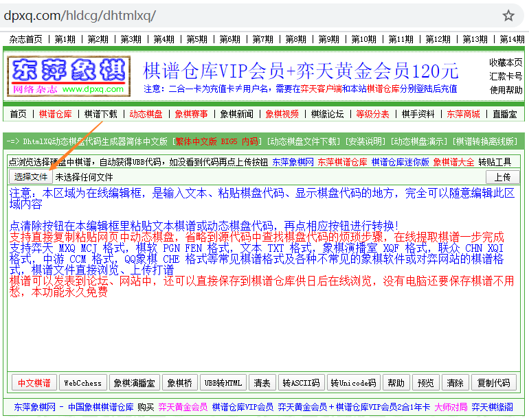This screenshot has height=420, width=529.
Task: Open footer link 大师对局
Action: coord(451,408)
